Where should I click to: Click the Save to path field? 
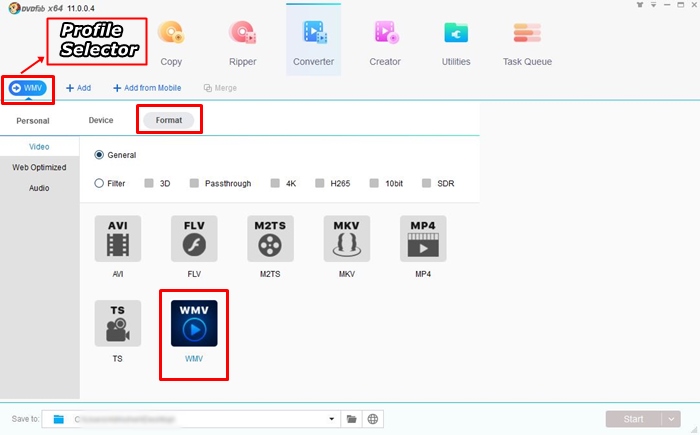click(x=191, y=419)
